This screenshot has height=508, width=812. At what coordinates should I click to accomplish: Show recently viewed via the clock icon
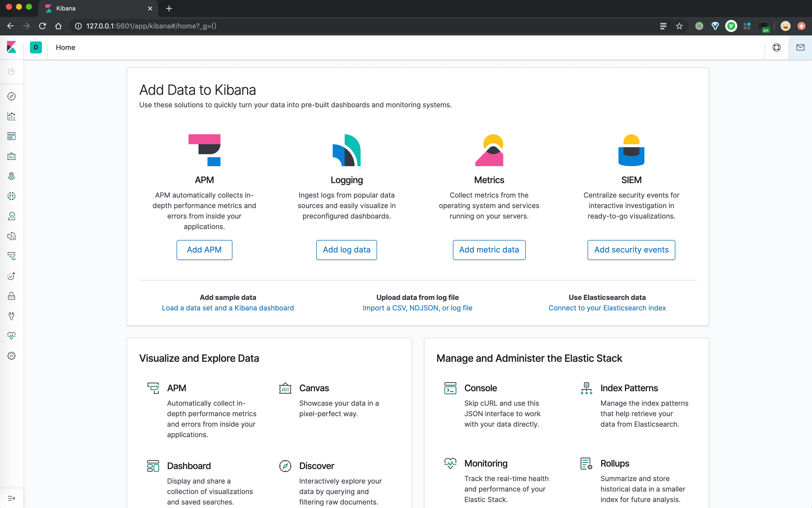pos(11,72)
